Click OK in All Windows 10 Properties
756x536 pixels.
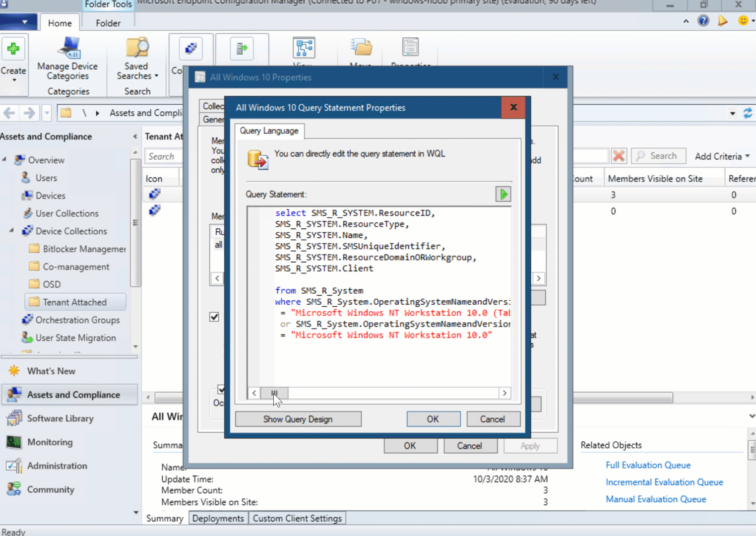pos(410,446)
